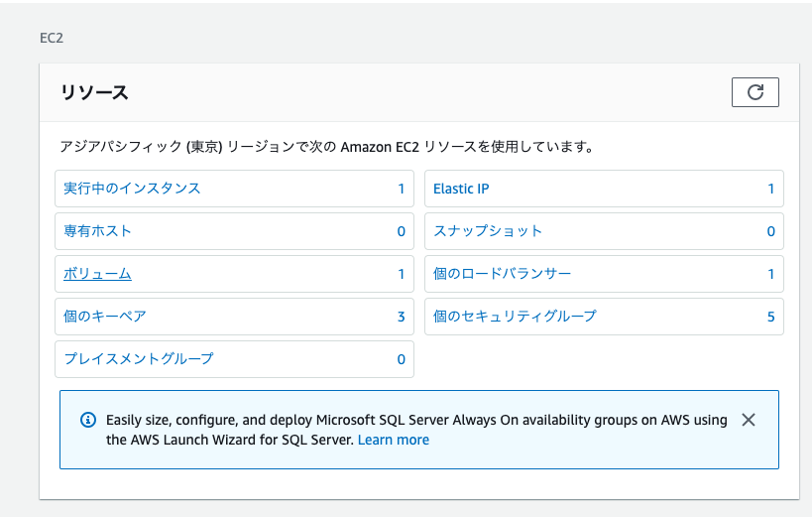The image size is (812, 517).
Task: Click the placement group count 0
Action: click(402, 359)
